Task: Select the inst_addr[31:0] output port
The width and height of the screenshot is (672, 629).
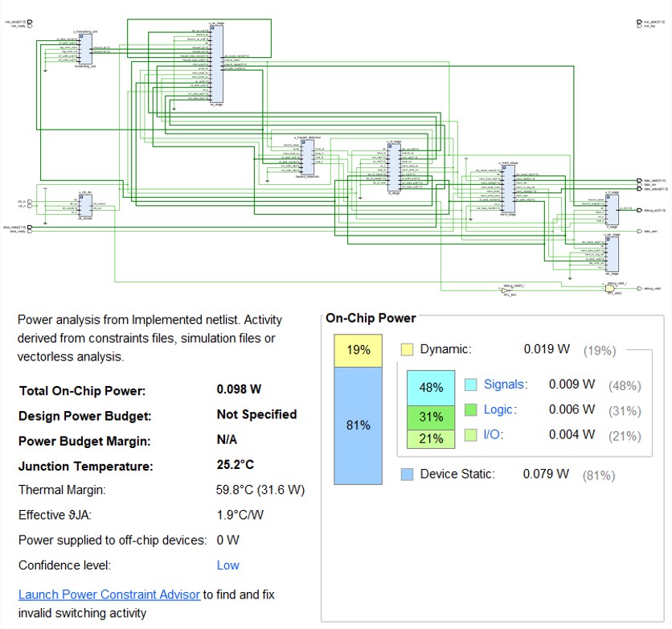Action: pos(639,22)
